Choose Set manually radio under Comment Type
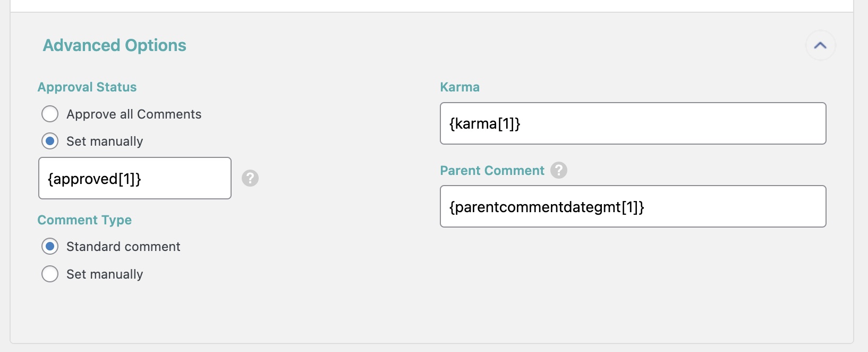Viewport: 868px width, 352px height. tap(50, 274)
